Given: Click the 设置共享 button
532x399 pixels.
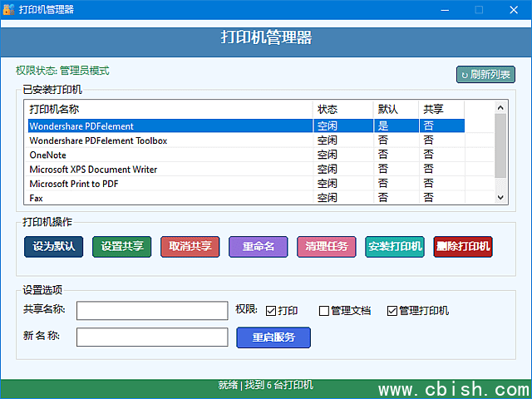Looking at the screenshot, I should [122, 246].
